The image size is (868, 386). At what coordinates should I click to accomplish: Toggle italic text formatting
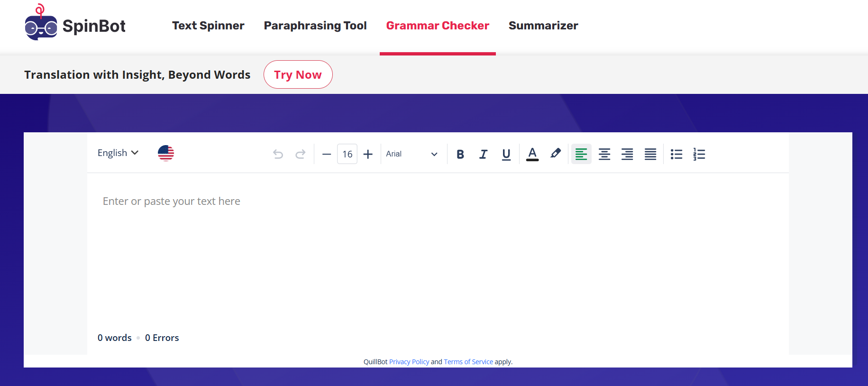(x=483, y=154)
